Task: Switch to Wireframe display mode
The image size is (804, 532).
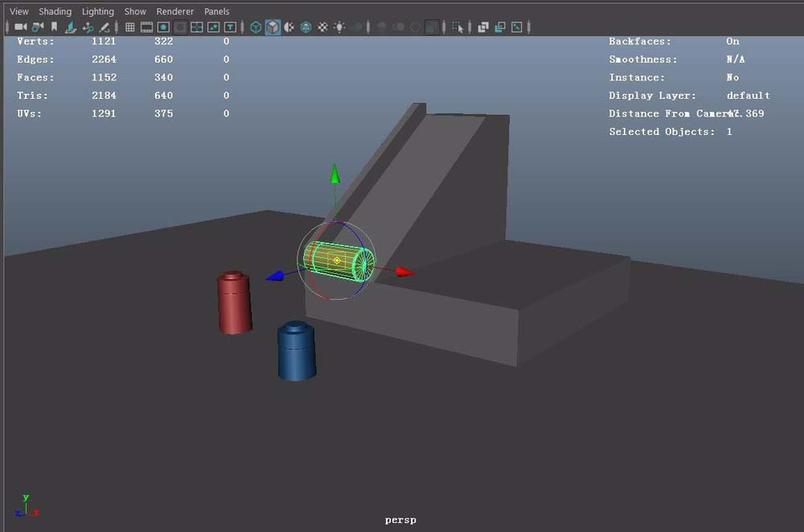Action: (x=256, y=27)
